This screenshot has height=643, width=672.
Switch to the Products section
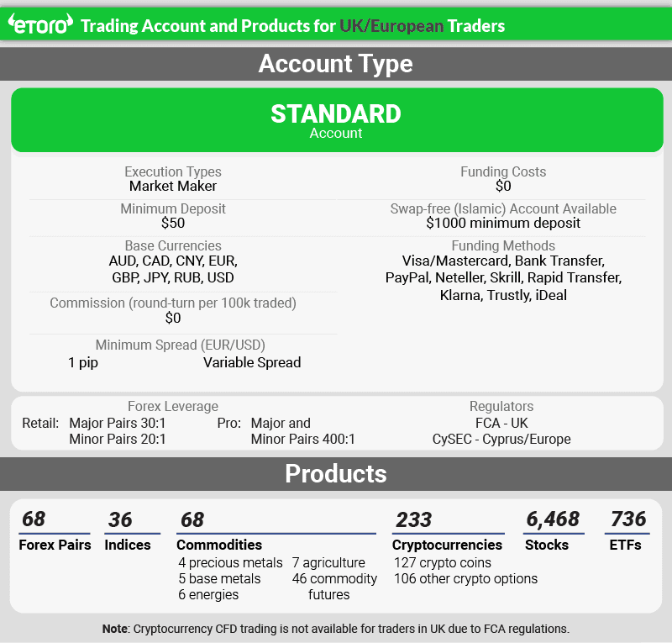[336, 473]
